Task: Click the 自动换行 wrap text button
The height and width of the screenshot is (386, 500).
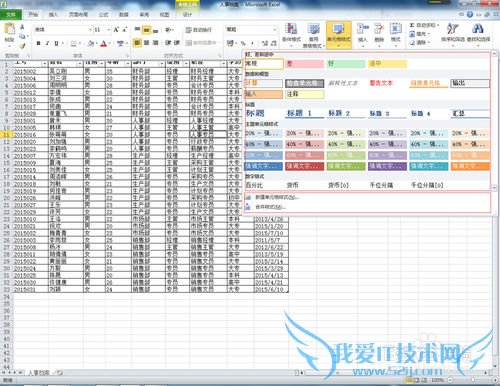Action: point(199,30)
